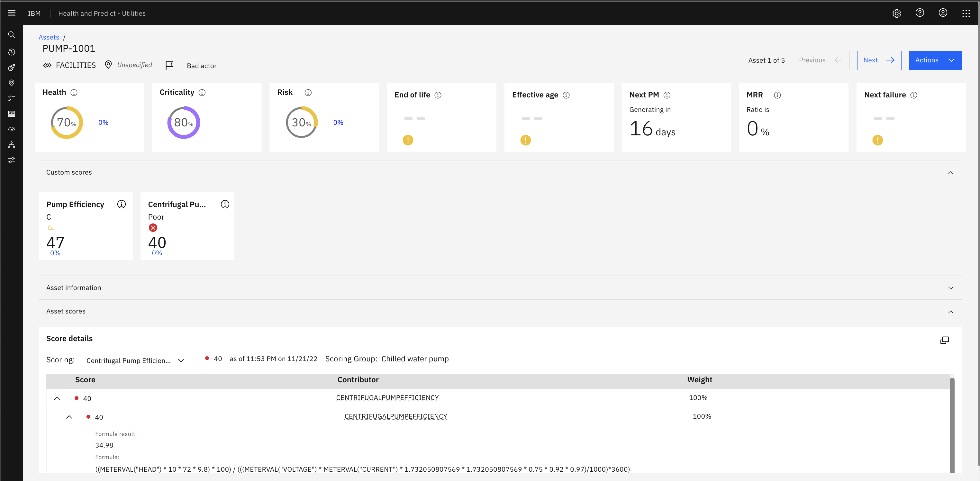Click the MRR info icon
980x481 pixels.
[x=777, y=95]
